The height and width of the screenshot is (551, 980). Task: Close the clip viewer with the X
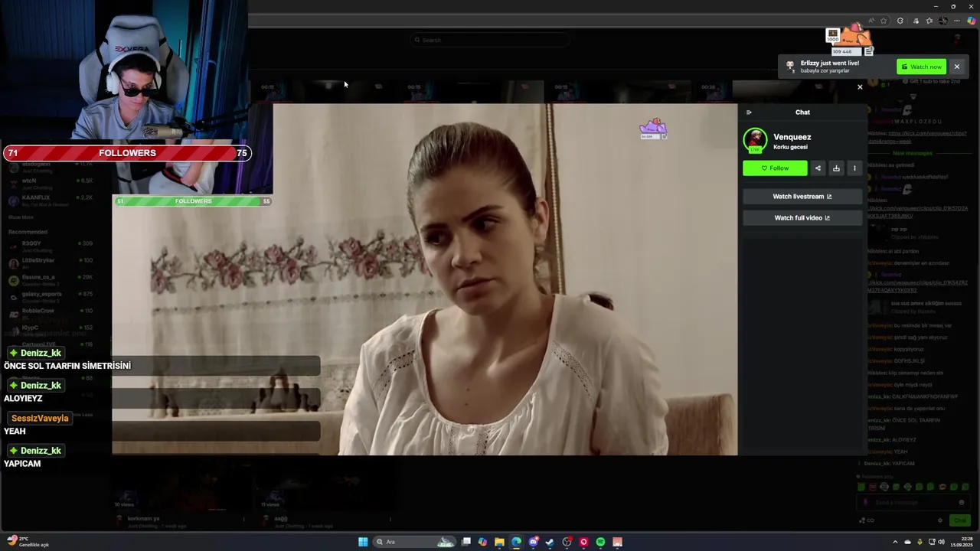[860, 87]
